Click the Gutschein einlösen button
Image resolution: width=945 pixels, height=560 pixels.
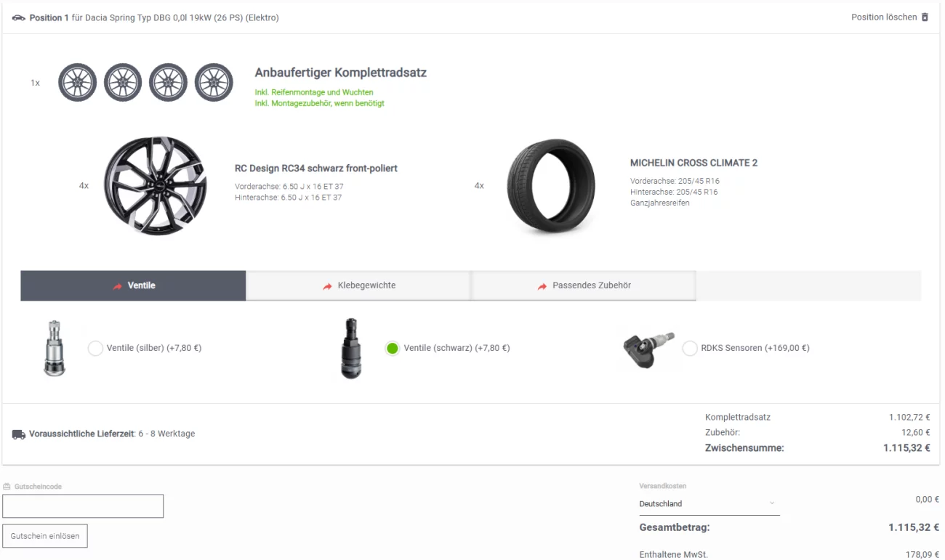(x=45, y=536)
